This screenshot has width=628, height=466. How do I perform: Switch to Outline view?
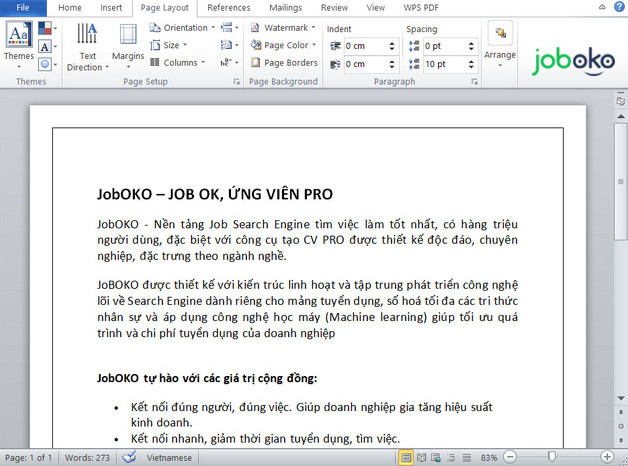[x=451, y=457]
